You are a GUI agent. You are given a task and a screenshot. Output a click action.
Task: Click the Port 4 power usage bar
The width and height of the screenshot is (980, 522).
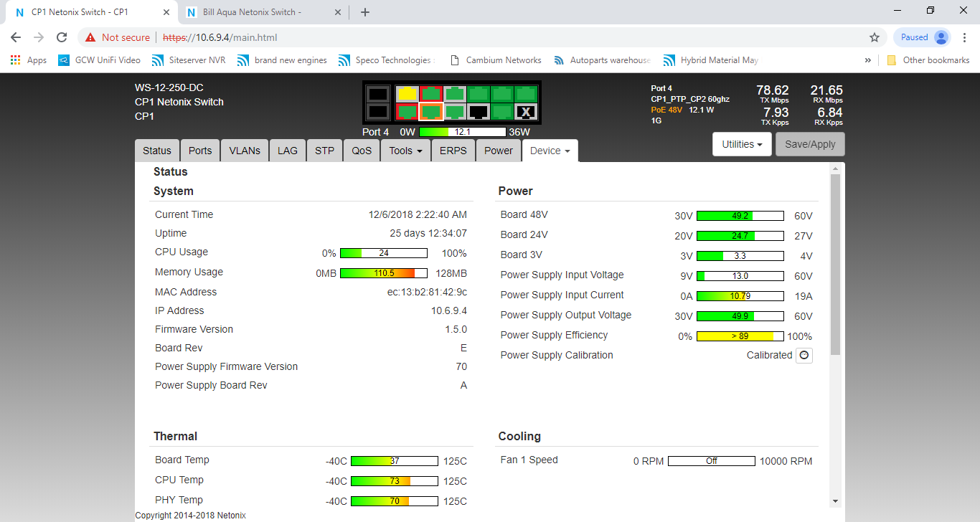click(x=462, y=132)
